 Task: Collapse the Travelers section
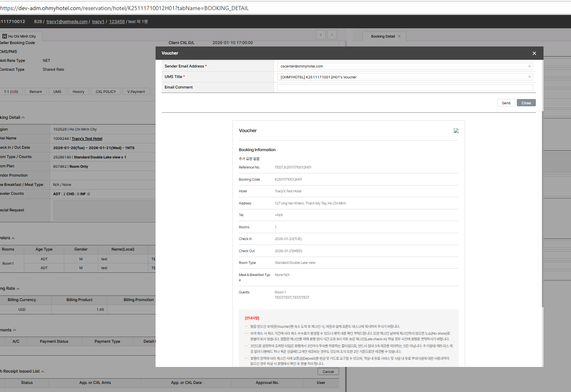[x=13, y=238]
